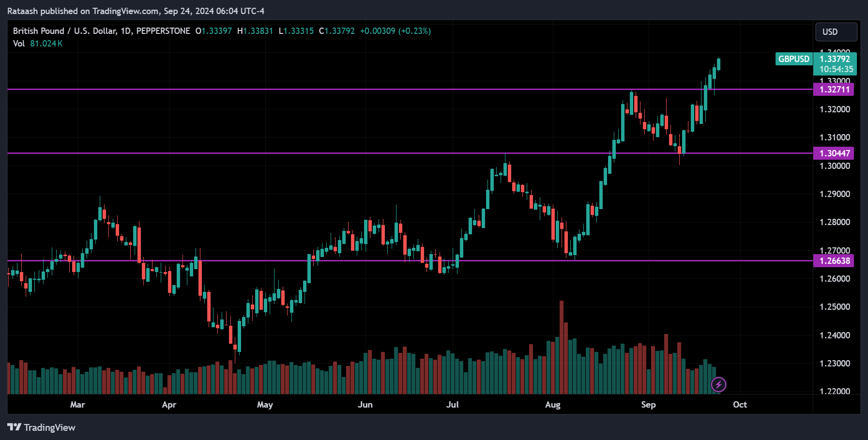Image resolution: width=868 pixels, height=440 pixels.
Task: Click the Rataash published on TradingView.com header text
Action: click(x=136, y=11)
